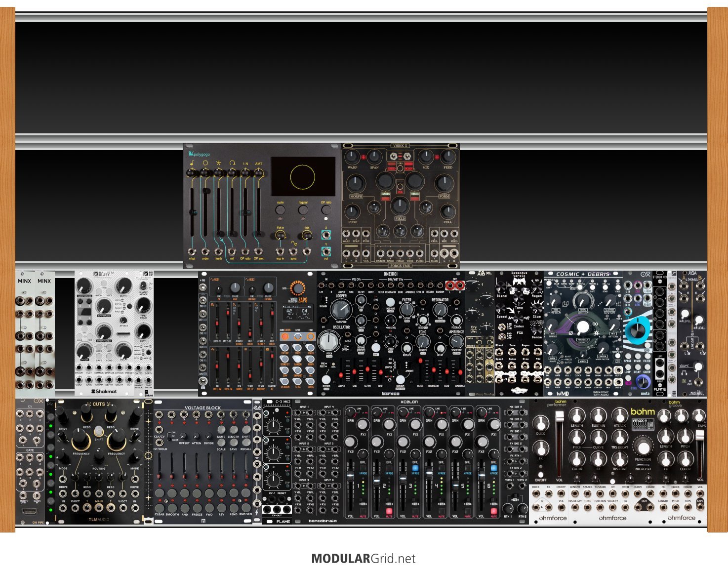The image size is (728, 569).
Task: Click the CUTS filter title
Action: coord(99,404)
